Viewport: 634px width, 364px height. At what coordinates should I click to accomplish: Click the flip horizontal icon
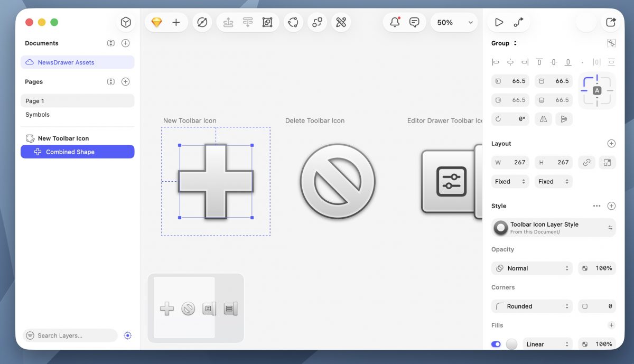[x=544, y=119]
